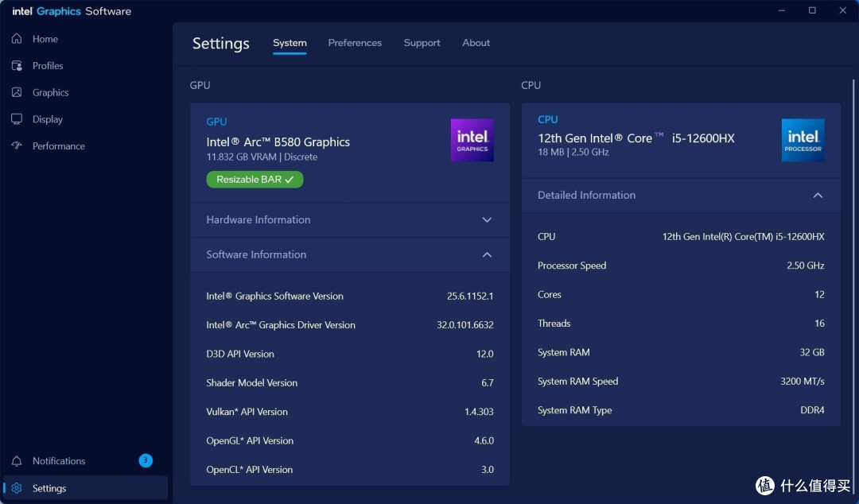Image resolution: width=859 pixels, height=504 pixels.
Task: Select the Settings gear icon
Action: (x=17, y=487)
